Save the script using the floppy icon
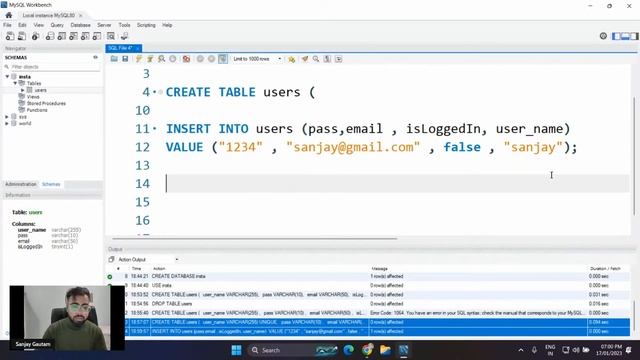640x360 pixels. pos(125,59)
